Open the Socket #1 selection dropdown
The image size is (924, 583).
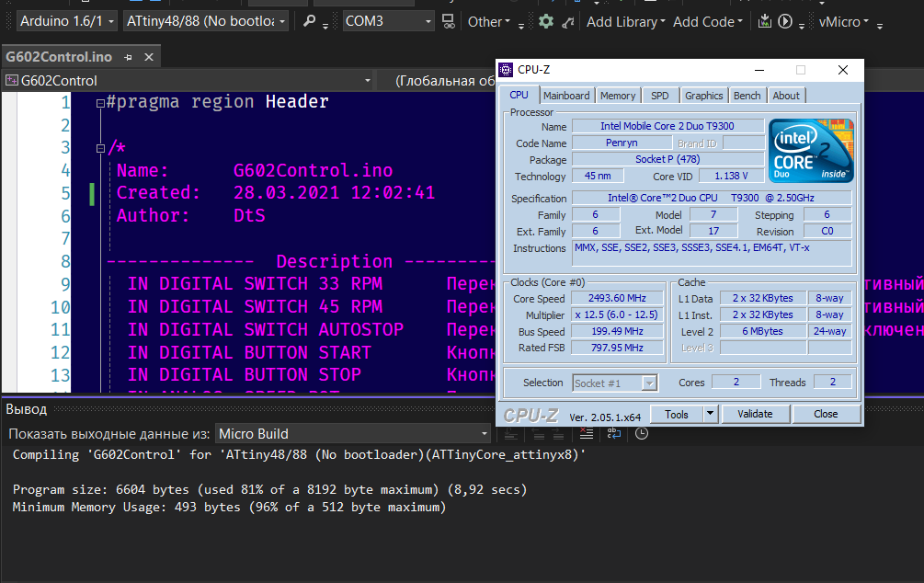[x=615, y=383]
